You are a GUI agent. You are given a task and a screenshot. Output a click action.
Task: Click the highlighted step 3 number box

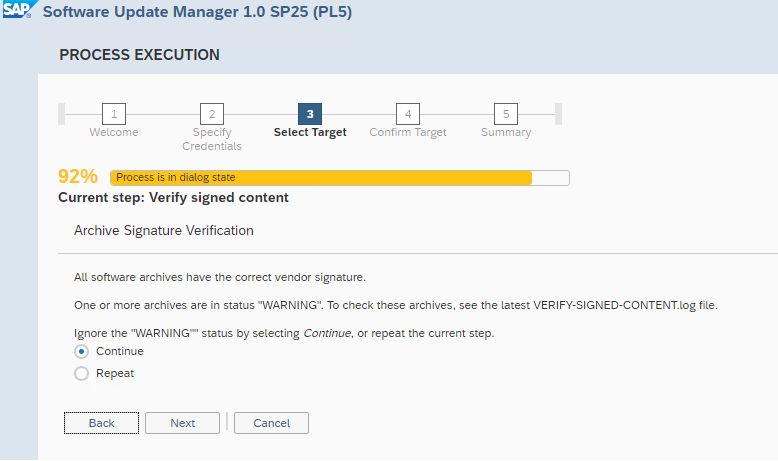pyautogui.click(x=310, y=113)
